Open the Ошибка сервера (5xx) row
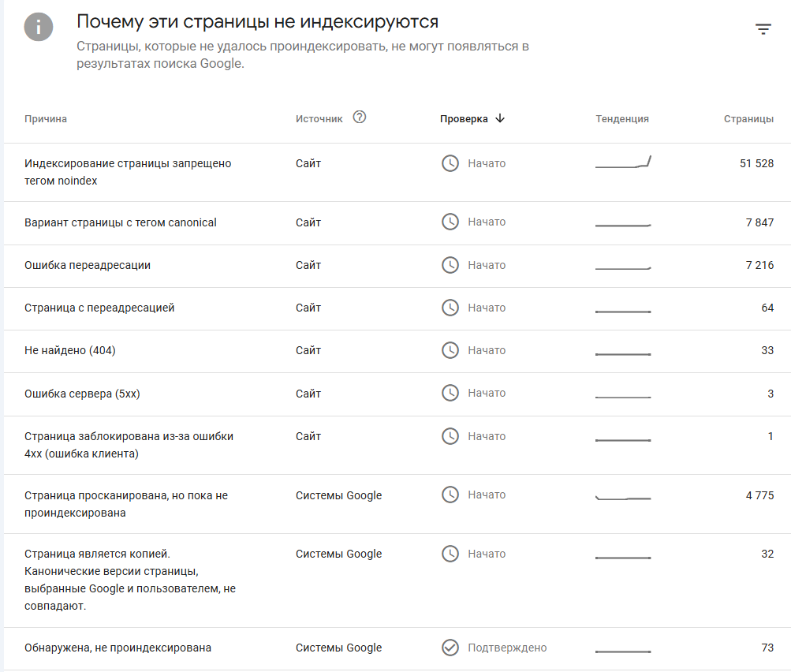Viewport: 791px width, 672px height. pos(397,394)
